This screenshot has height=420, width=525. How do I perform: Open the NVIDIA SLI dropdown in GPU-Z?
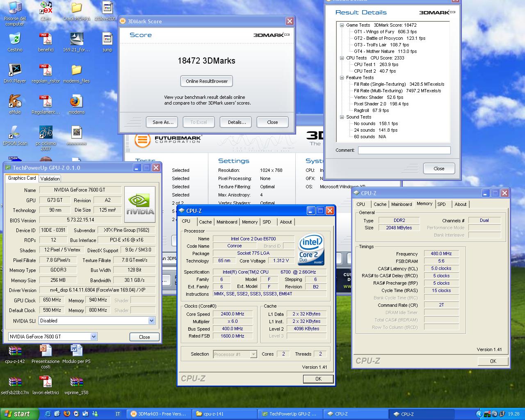(151, 321)
